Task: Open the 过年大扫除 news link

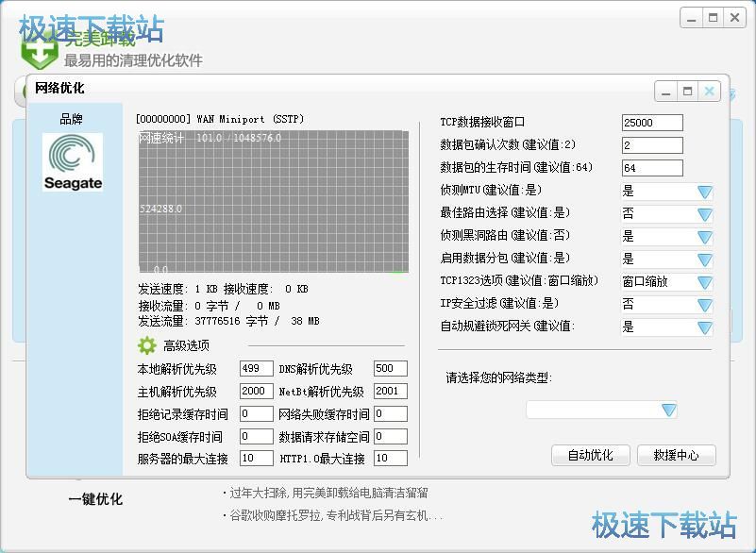Action: [x=328, y=493]
